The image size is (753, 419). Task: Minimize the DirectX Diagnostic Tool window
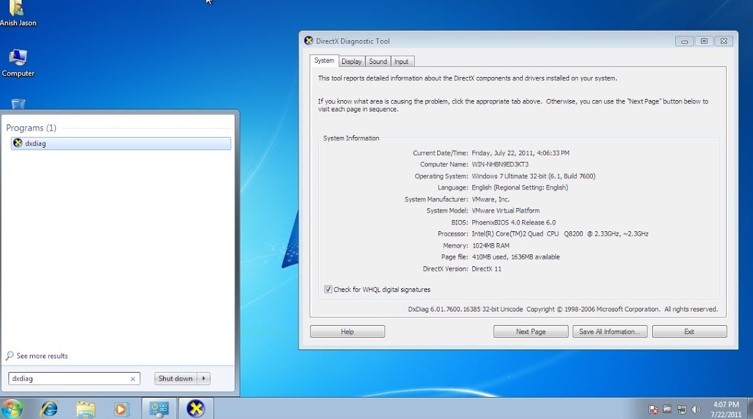(684, 41)
